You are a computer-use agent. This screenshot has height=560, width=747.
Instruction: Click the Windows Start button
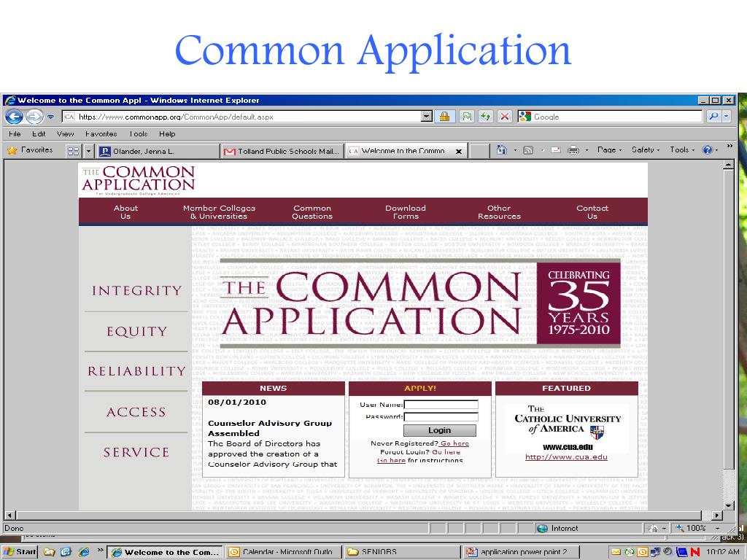(x=20, y=552)
